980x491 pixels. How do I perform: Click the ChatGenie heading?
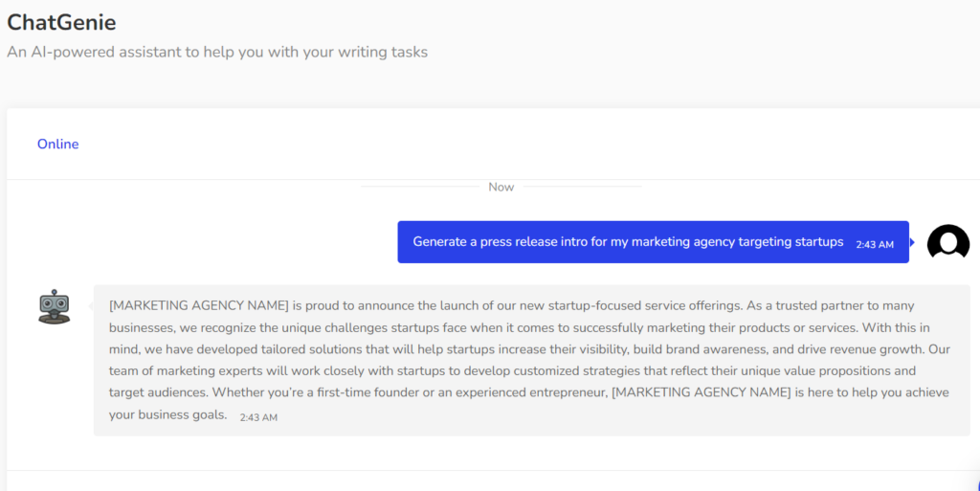[61, 22]
